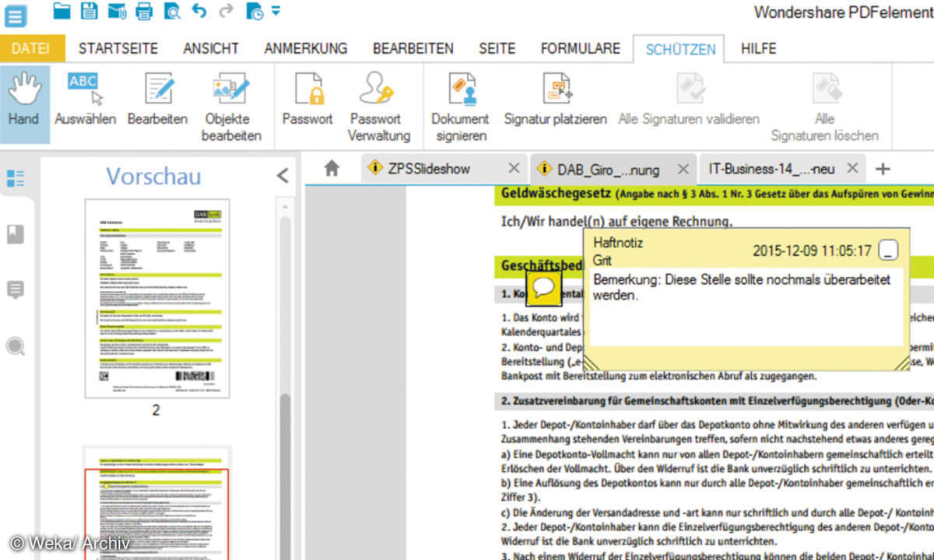Open the print preview magnifier icon
934x560 pixels.
tap(171, 11)
